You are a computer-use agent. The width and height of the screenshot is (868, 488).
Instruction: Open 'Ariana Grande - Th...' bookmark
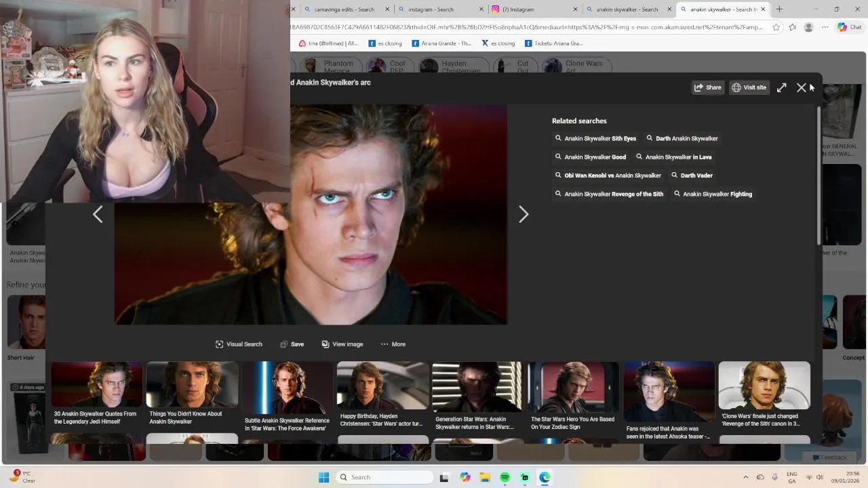[441, 43]
